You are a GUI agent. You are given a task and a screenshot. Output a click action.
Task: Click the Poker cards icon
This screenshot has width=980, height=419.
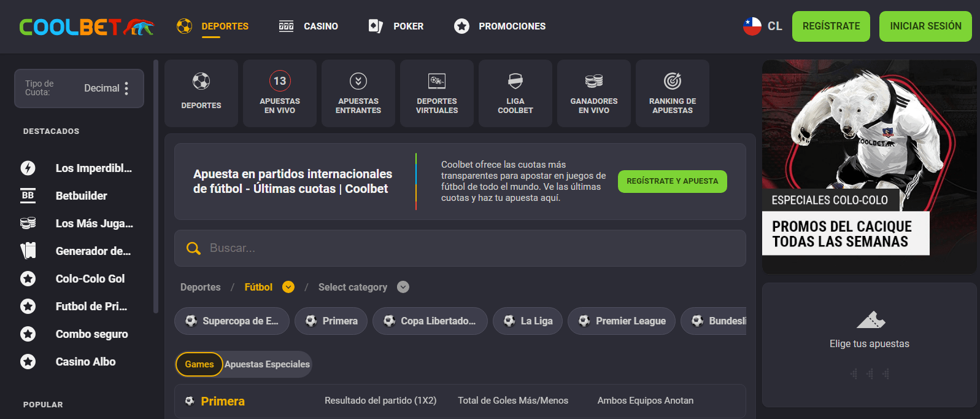coord(376,26)
